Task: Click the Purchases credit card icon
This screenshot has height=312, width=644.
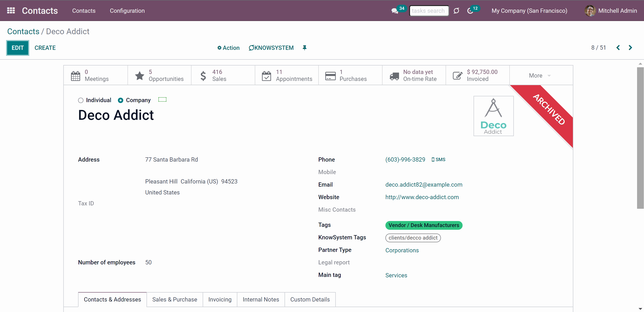Action: [x=330, y=76]
